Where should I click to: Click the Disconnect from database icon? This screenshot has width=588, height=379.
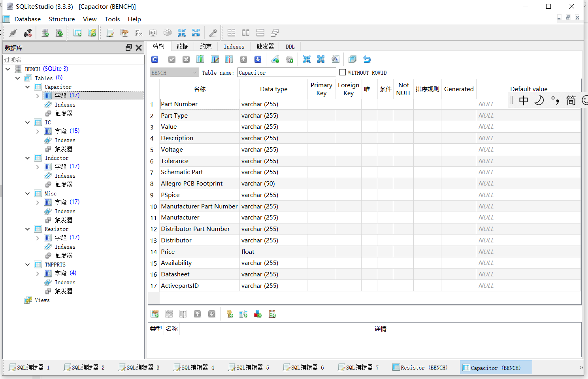pyautogui.click(x=28, y=33)
